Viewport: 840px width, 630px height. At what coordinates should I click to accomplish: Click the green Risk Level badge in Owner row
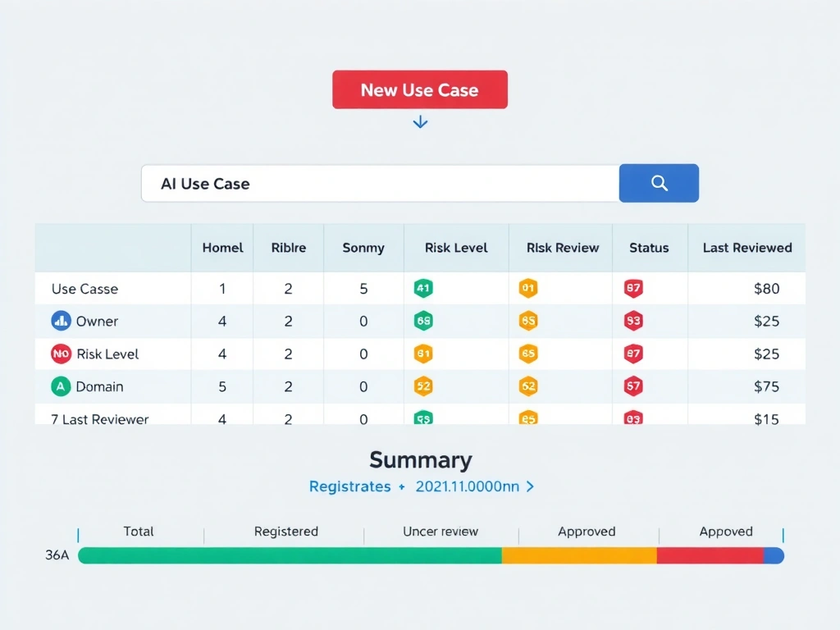(423, 321)
